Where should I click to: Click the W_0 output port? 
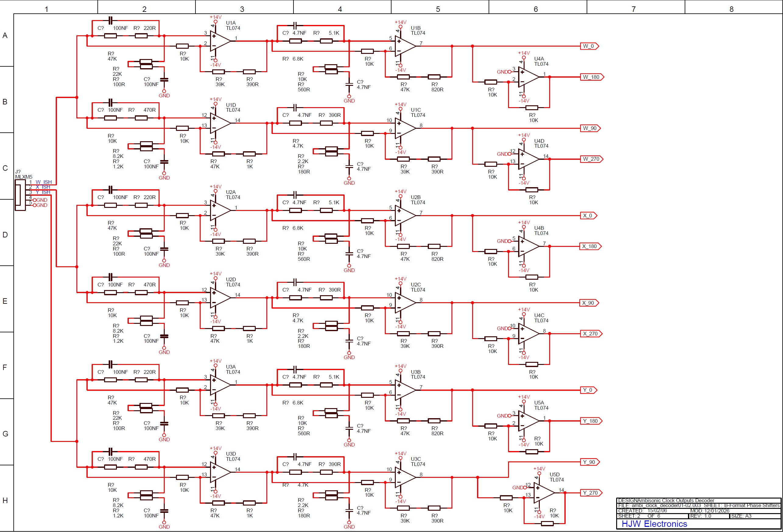point(589,46)
